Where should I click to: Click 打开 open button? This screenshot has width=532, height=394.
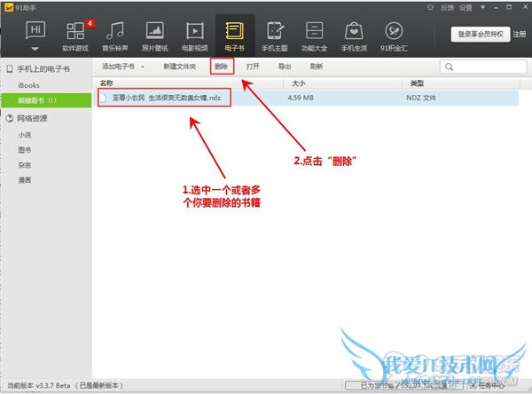coord(253,67)
